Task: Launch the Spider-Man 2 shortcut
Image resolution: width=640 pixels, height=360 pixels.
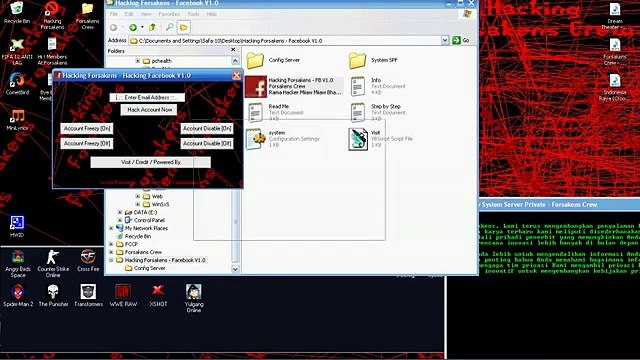Action: click(18, 296)
